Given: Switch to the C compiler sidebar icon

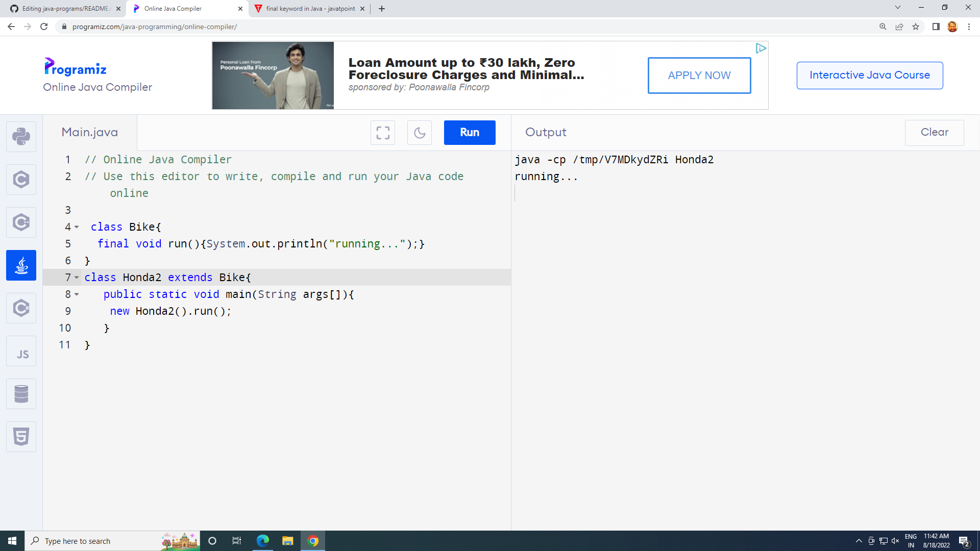Looking at the screenshot, I should coord(21,179).
